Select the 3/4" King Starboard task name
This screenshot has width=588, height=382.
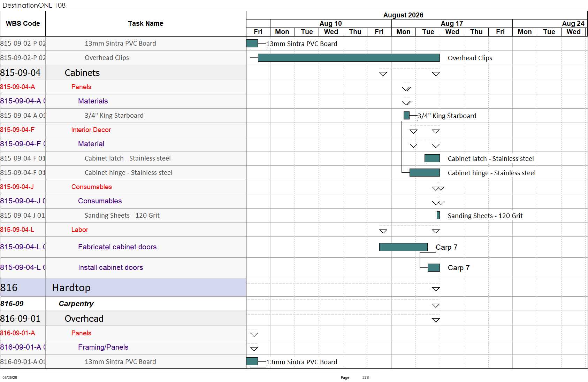point(114,116)
